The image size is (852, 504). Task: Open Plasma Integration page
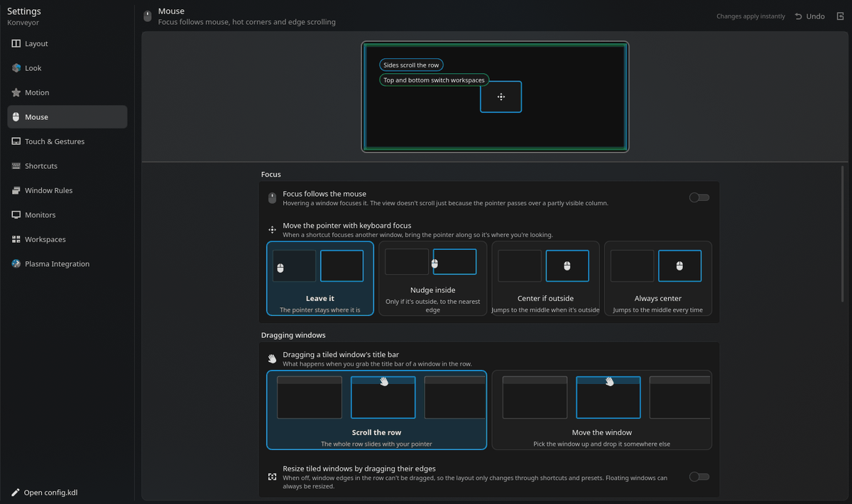point(67,264)
